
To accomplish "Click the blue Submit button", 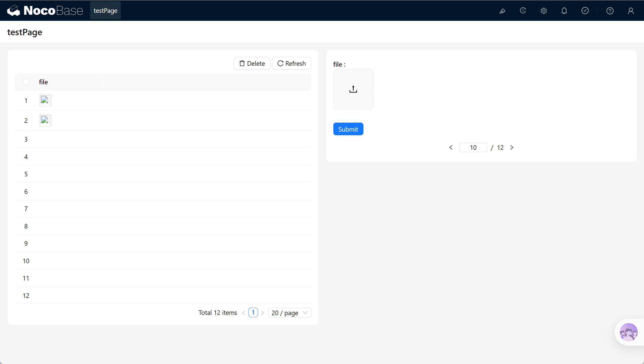I will (x=348, y=129).
